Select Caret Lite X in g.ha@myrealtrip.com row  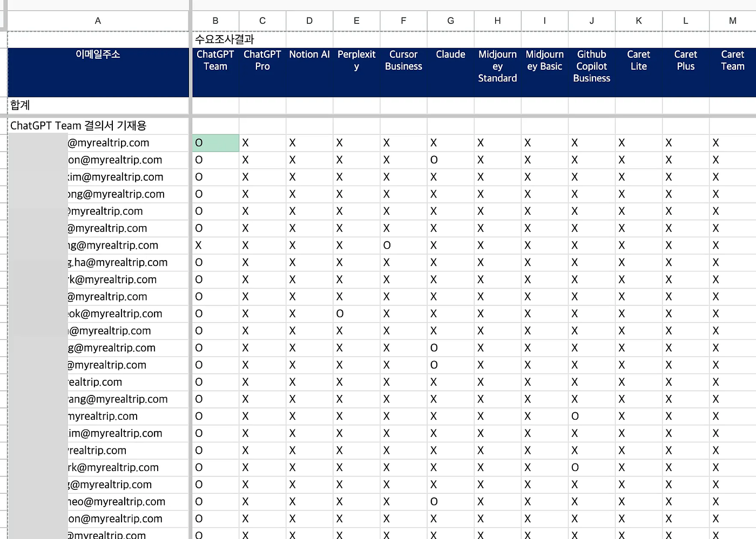[638, 263]
